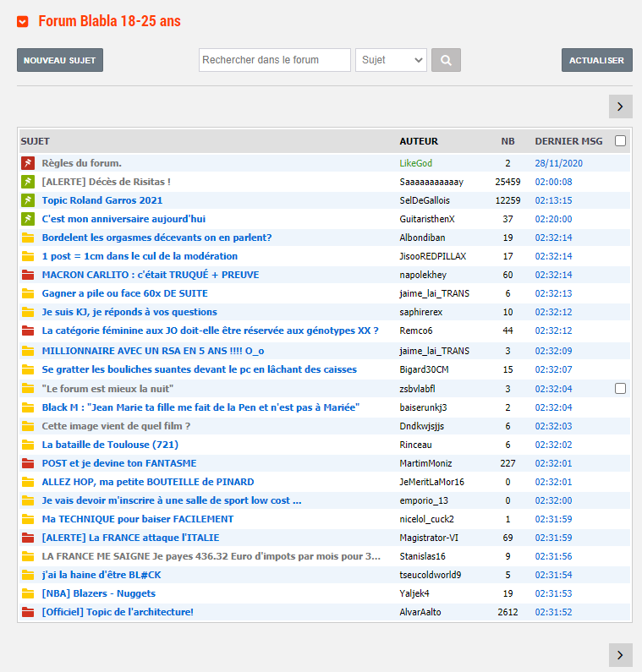
Task: Click the NOUVEAU SUJET button
Action: [x=60, y=60]
